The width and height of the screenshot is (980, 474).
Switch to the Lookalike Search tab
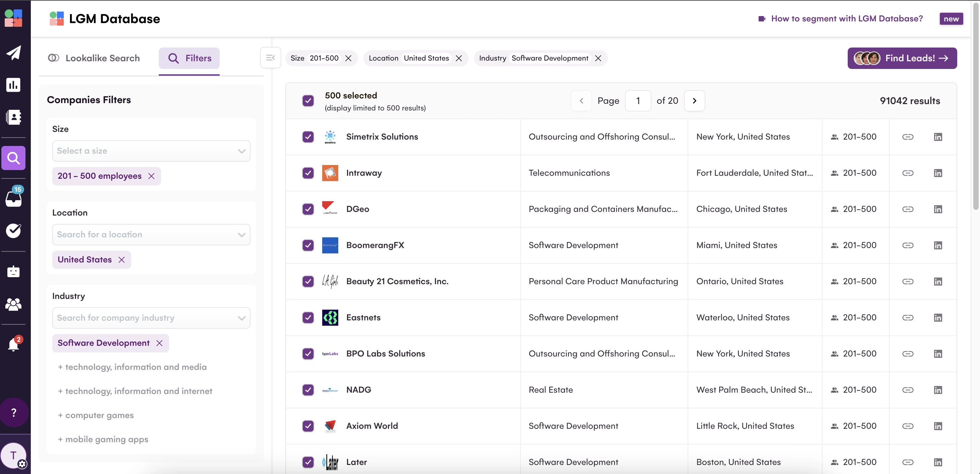[x=94, y=58]
